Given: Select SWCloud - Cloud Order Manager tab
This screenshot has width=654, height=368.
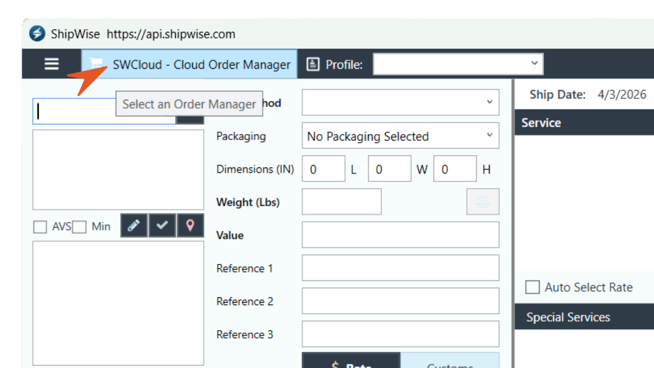Looking at the screenshot, I should 189,64.
